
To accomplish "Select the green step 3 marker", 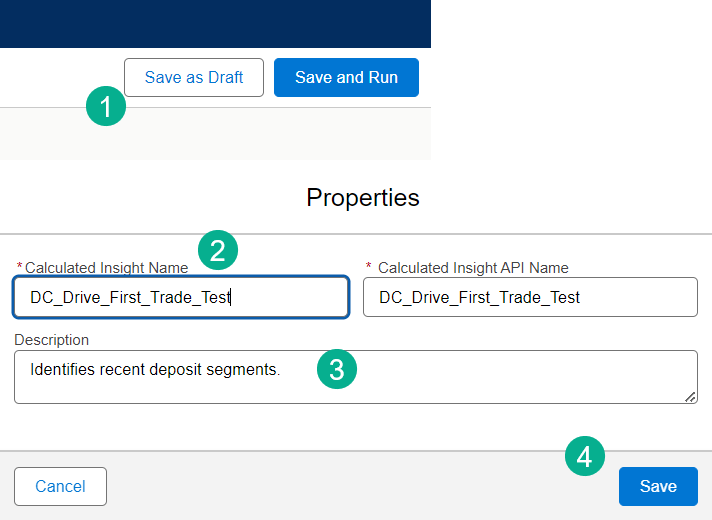I will click(x=337, y=370).
